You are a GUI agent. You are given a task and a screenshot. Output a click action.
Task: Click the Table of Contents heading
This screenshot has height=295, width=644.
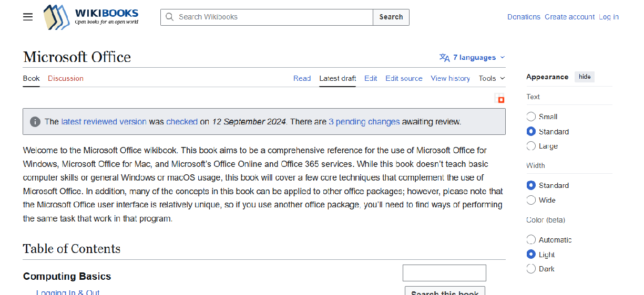point(71,249)
